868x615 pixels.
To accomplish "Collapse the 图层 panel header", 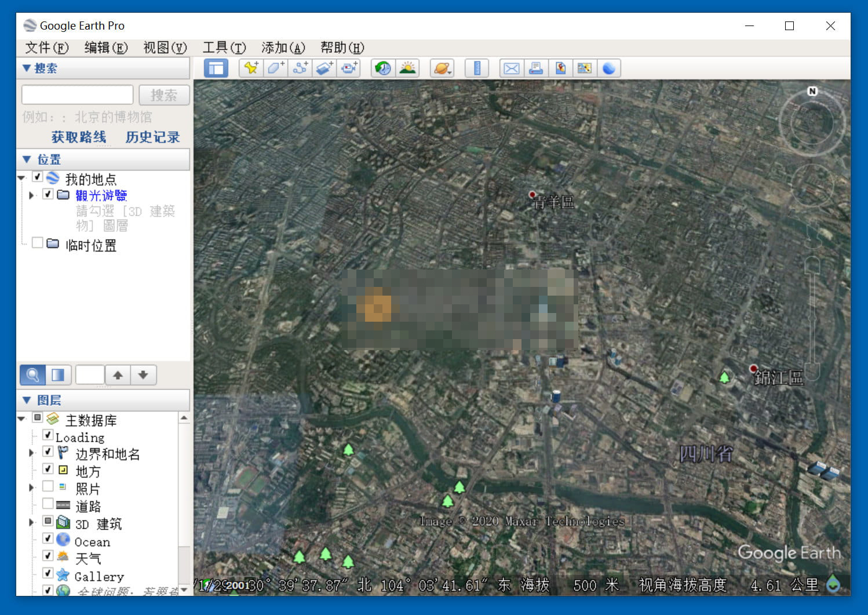I will click(27, 400).
